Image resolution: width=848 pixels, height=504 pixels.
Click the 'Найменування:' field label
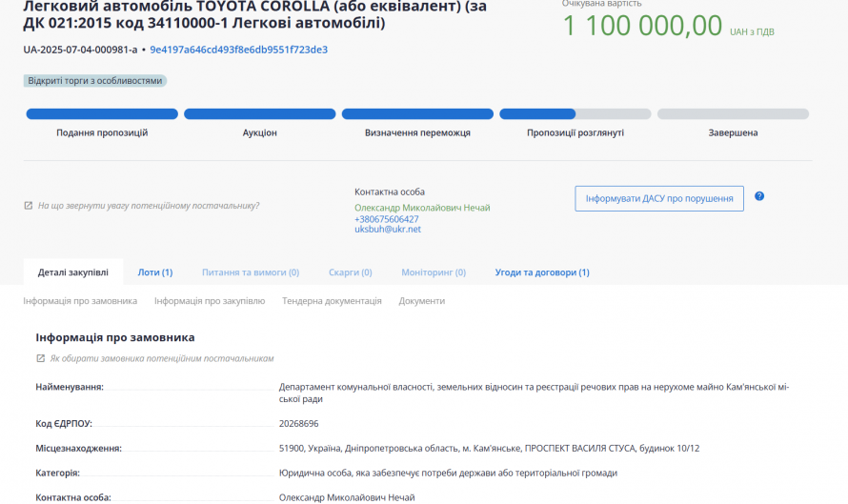tap(70, 387)
